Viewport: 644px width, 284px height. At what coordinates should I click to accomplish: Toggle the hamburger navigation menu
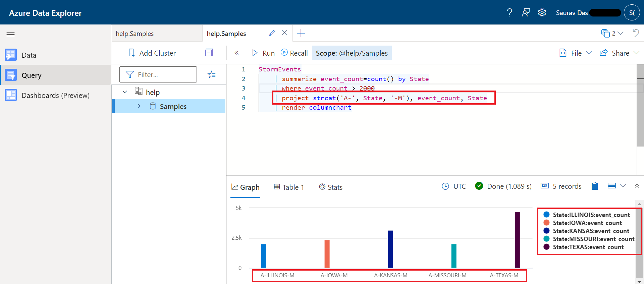[x=11, y=34]
